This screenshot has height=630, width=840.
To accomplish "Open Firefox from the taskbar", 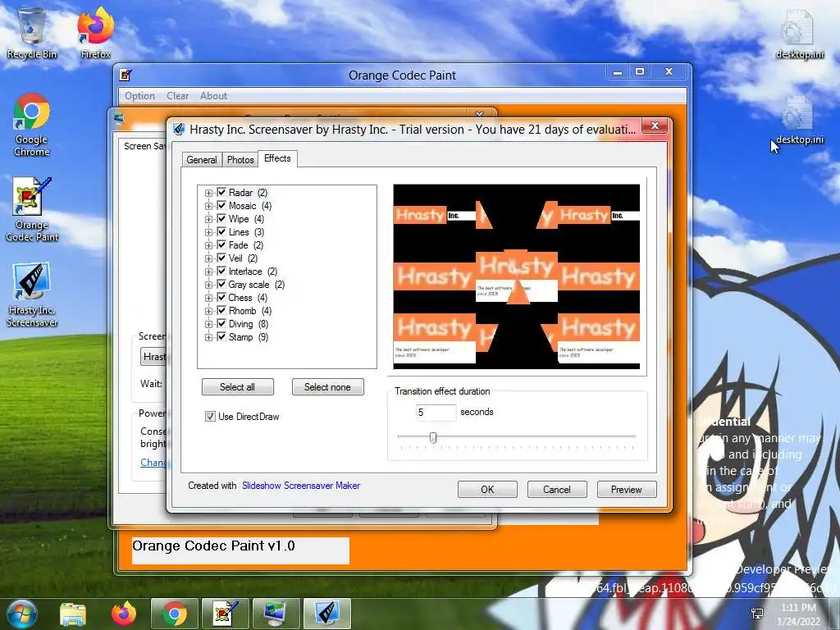I will (124, 614).
